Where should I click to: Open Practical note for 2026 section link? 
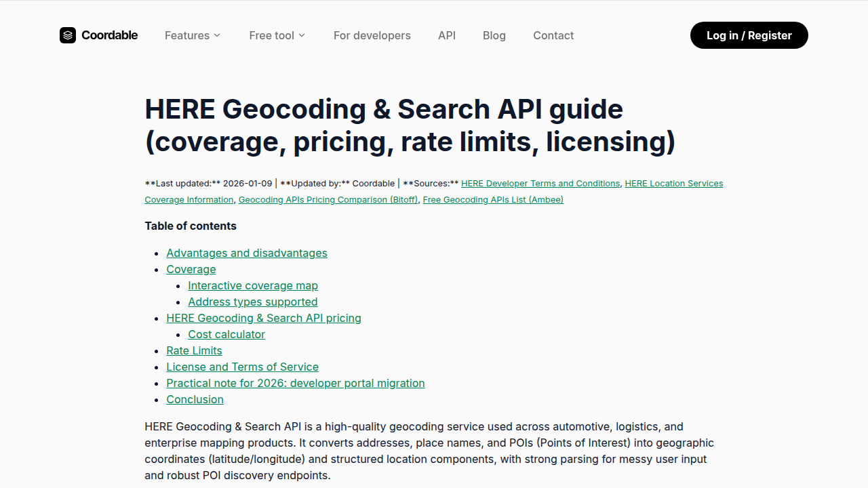click(296, 383)
